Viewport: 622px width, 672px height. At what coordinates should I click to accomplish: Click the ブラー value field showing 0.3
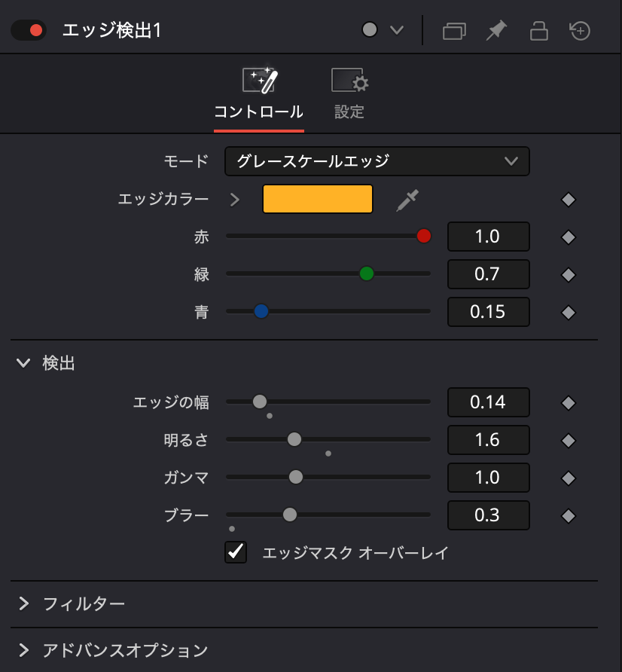pyautogui.click(x=488, y=515)
